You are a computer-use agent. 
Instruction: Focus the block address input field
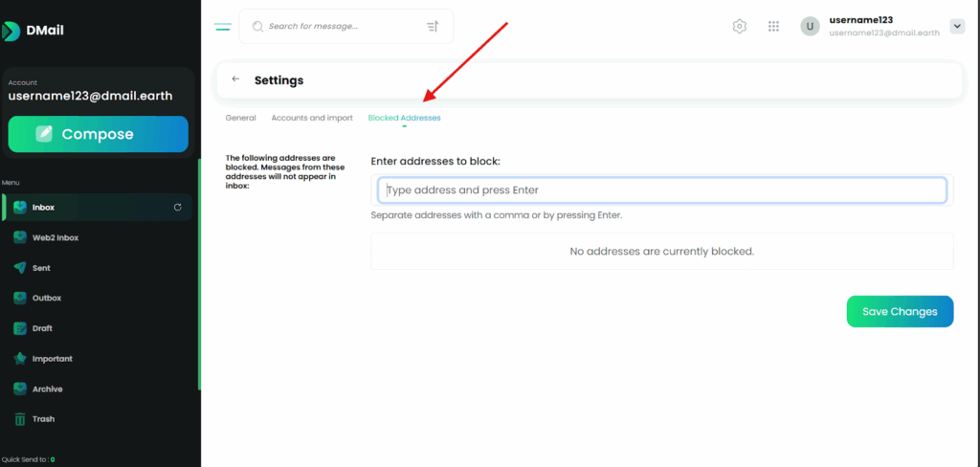(662, 190)
